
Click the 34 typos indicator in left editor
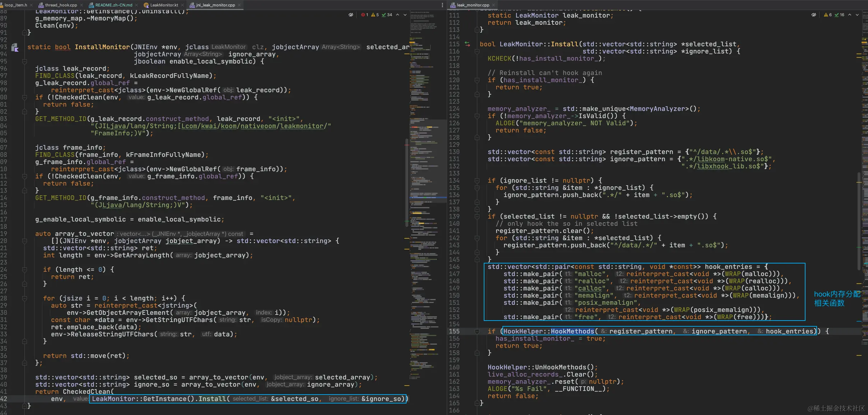tap(387, 15)
